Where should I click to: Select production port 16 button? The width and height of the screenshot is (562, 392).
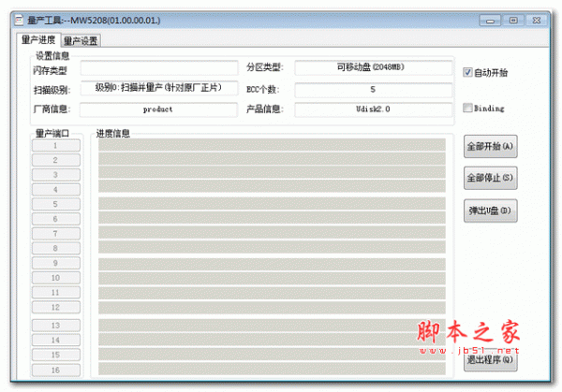click(x=56, y=370)
